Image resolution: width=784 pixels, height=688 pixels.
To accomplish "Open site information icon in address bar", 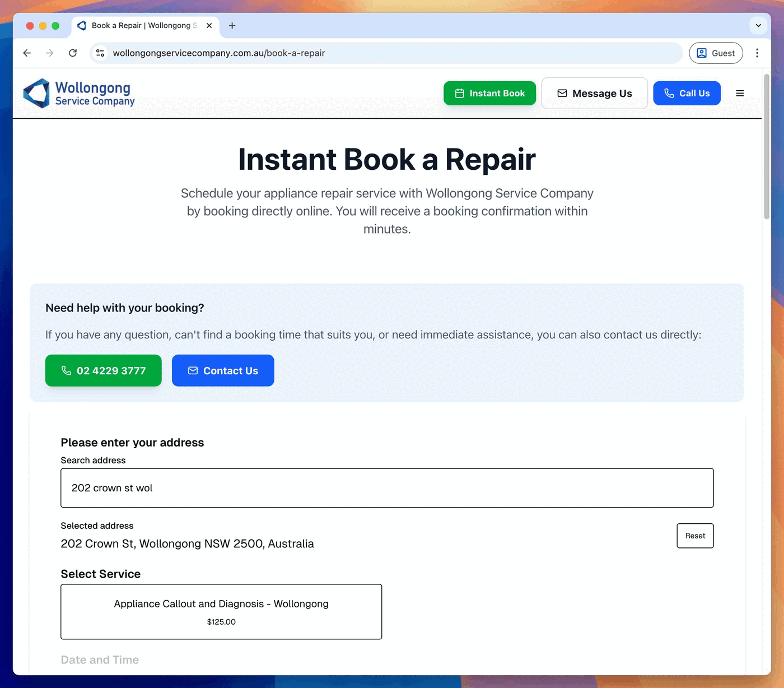I will [x=100, y=53].
